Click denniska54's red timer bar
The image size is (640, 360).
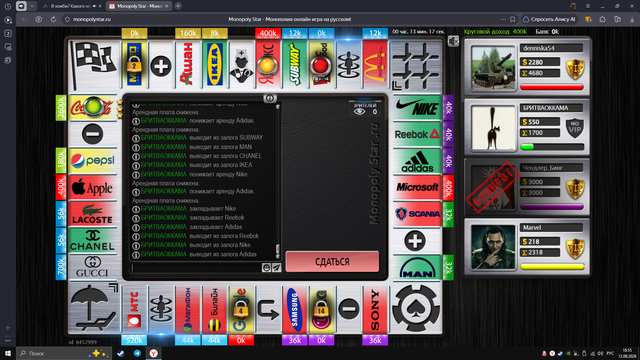click(552, 87)
